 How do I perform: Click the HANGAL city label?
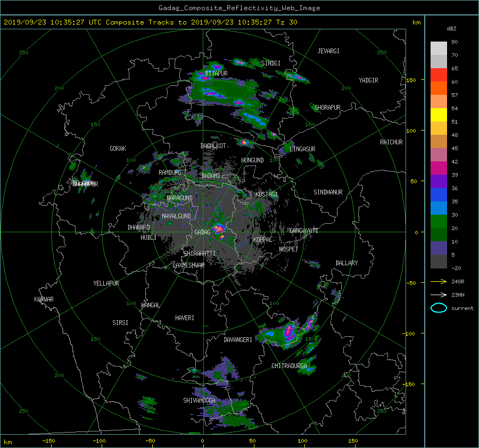[x=150, y=305]
